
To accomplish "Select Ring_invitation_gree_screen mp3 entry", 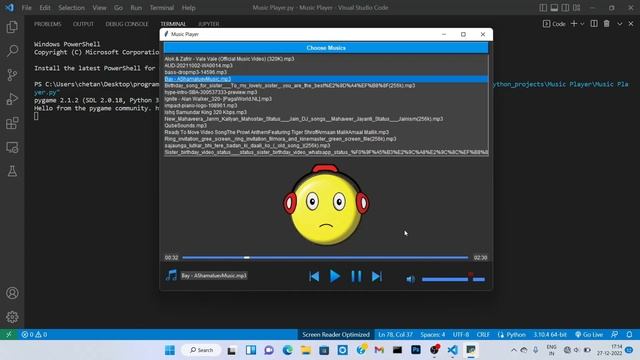I will click(x=326, y=139).
